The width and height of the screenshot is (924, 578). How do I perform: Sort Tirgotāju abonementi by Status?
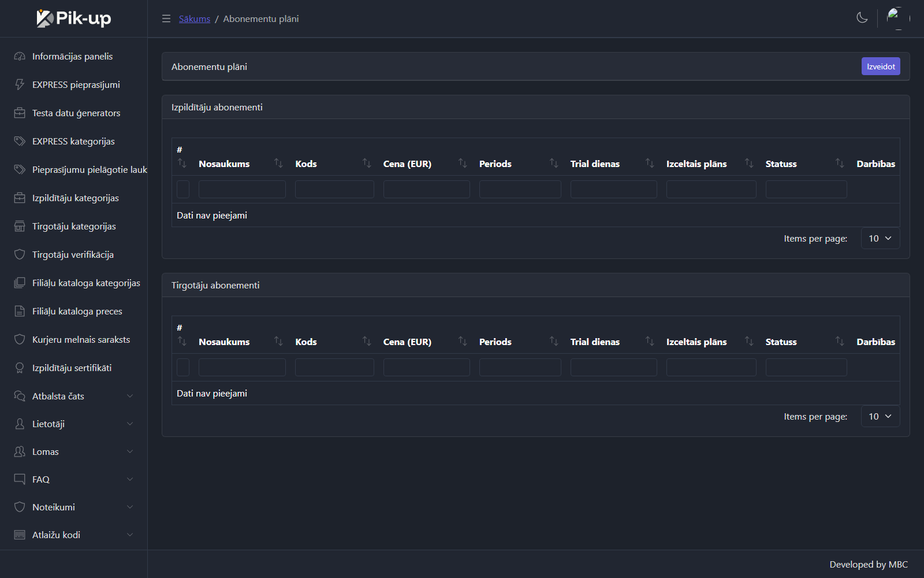[840, 342]
